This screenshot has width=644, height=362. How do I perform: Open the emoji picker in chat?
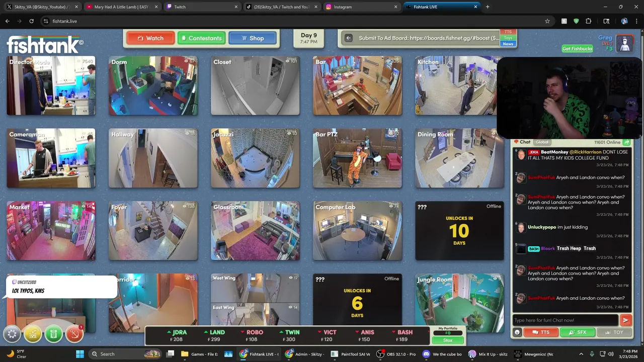(517, 332)
